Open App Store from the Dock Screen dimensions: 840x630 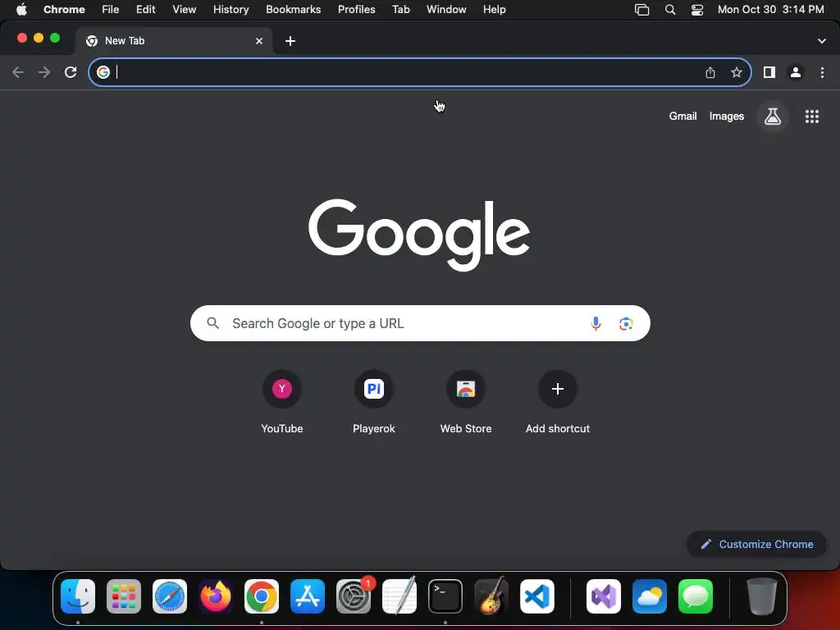[308, 596]
